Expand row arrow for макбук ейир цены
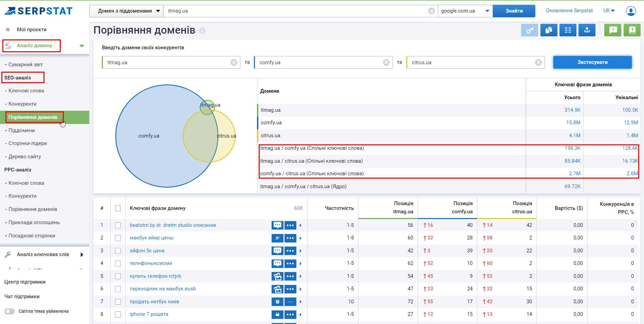Viewport: 644px width, 324px height. click(301, 238)
